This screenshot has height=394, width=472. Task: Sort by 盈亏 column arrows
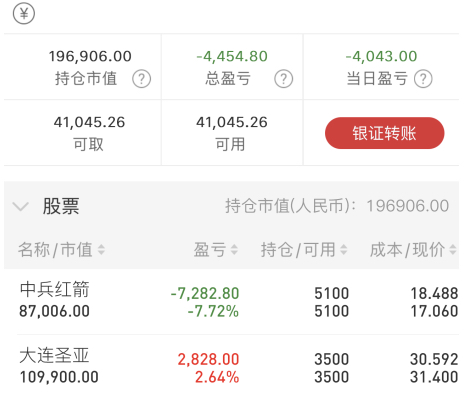point(234,250)
